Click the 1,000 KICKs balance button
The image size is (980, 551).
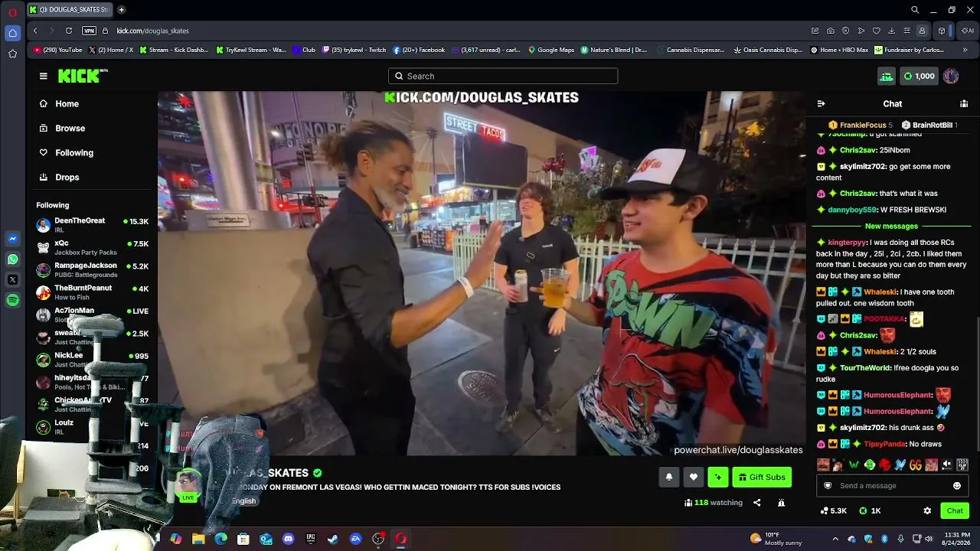pyautogui.click(x=919, y=76)
